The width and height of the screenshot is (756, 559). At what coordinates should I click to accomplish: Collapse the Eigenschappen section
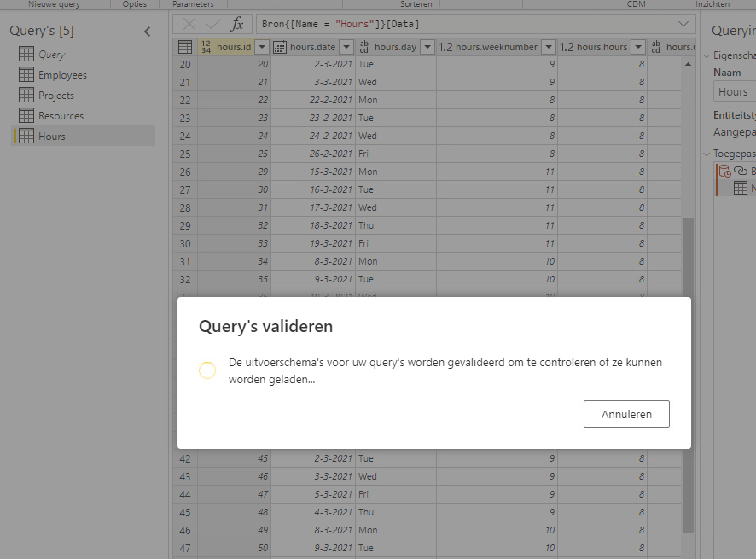pyautogui.click(x=707, y=56)
